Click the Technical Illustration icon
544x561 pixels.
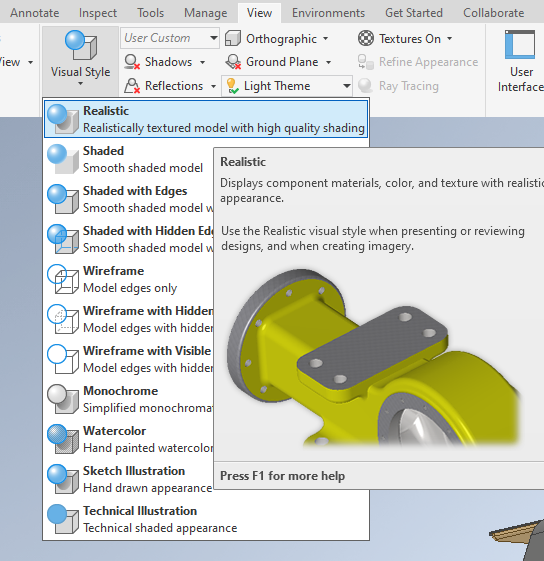[x=63, y=519]
